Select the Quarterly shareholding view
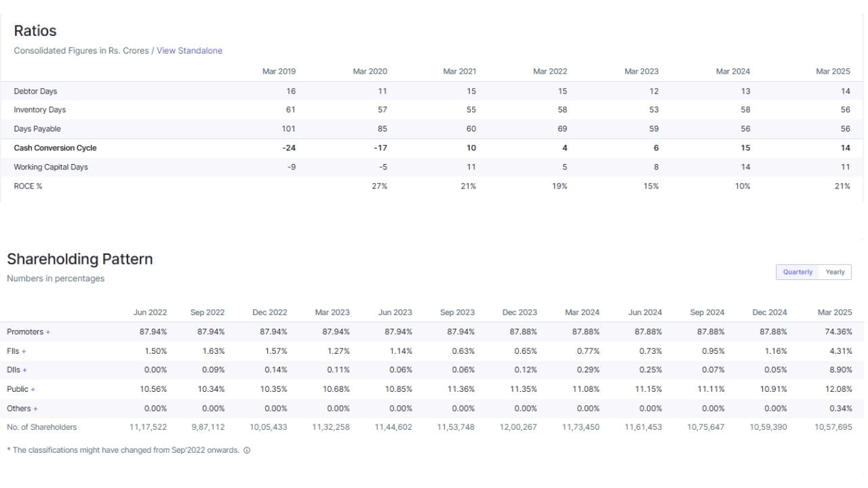 coord(797,272)
